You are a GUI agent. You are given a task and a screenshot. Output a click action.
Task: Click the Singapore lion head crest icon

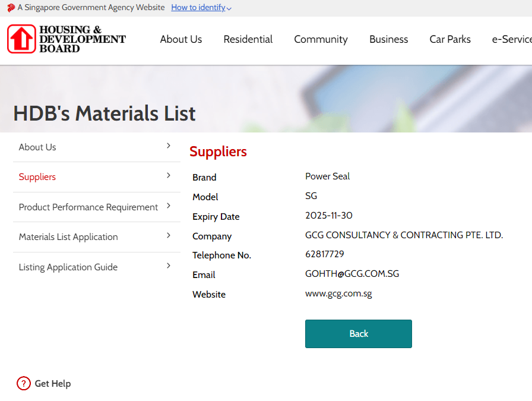click(x=11, y=8)
